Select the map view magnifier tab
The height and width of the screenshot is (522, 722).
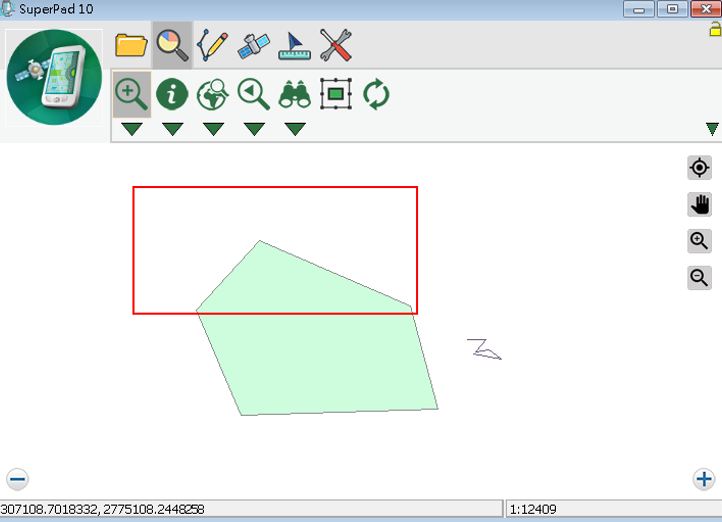point(172,45)
